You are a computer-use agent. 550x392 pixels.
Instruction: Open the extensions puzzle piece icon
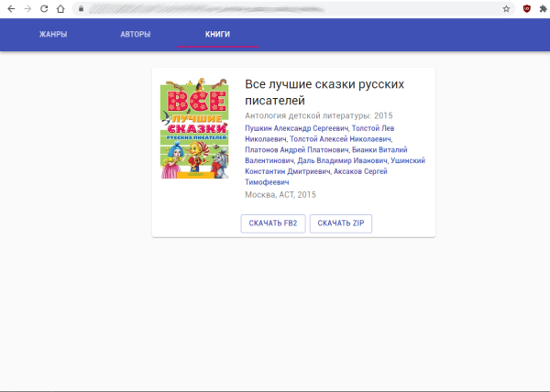tap(543, 9)
